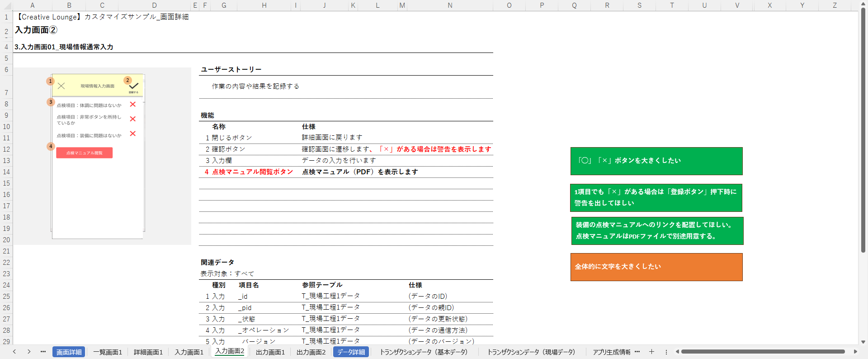Select row 25 header
The image size is (868, 359).
(6, 297)
